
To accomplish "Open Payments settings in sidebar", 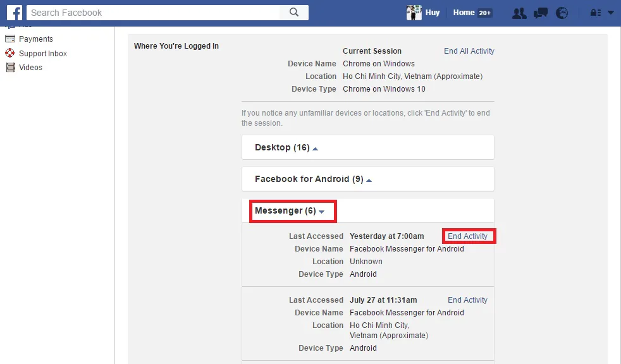I will pyautogui.click(x=35, y=39).
